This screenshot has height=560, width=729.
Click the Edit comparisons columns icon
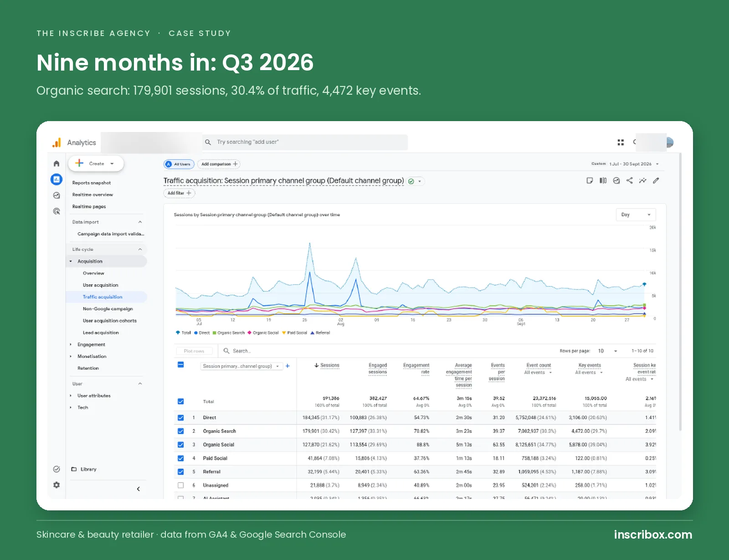pyautogui.click(x=603, y=181)
